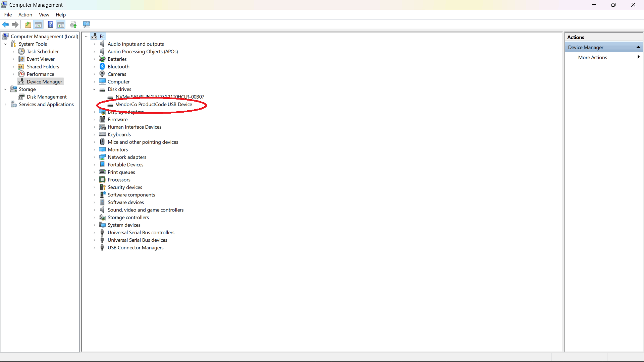Viewport: 644px width, 362px height.
Task: Click the gray Forward arrow in toolbar
Action: click(15, 24)
